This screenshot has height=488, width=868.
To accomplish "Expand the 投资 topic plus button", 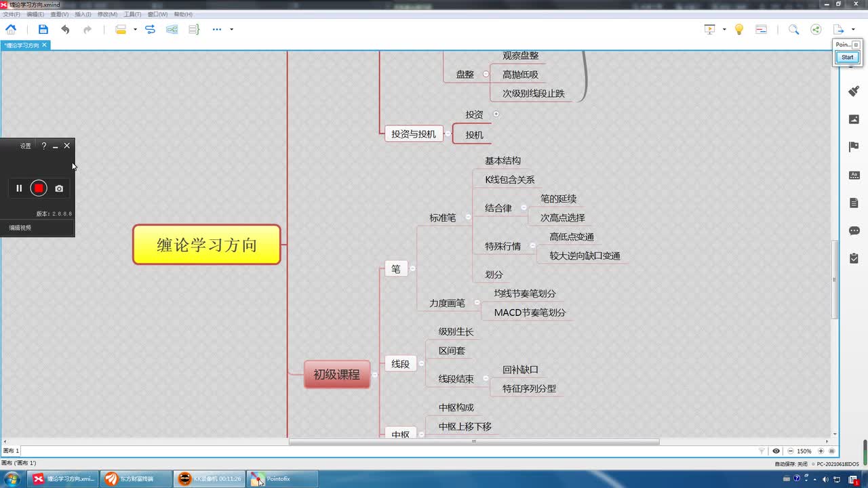I will tap(496, 115).
